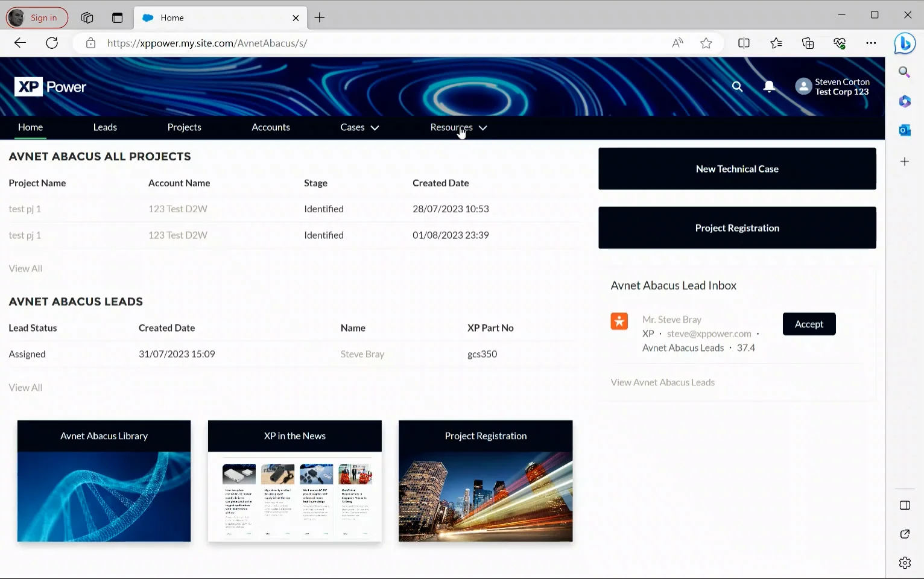Image resolution: width=924 pixels, height=579 pixels.
Task: Open Steven Corton user profile avatar
Action: pos(803,86)
